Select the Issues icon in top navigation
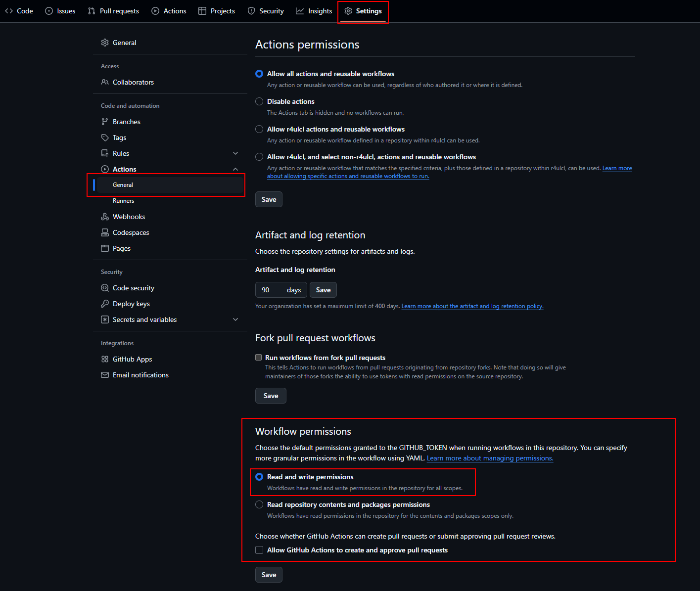700x591 pixels. point(48,10)
